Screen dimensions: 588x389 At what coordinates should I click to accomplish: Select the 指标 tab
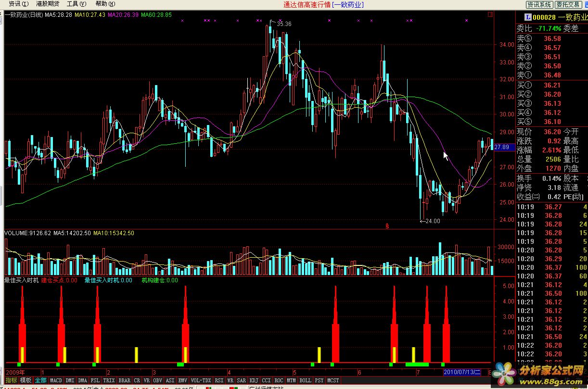pyautogui.click(x=11, y=380)
